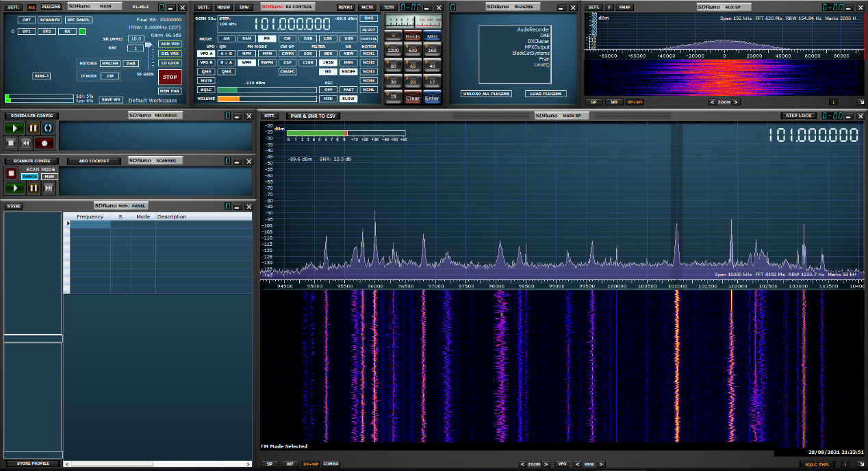
Task: Increase RBW in the Main SP window
Action: point(600,464)
